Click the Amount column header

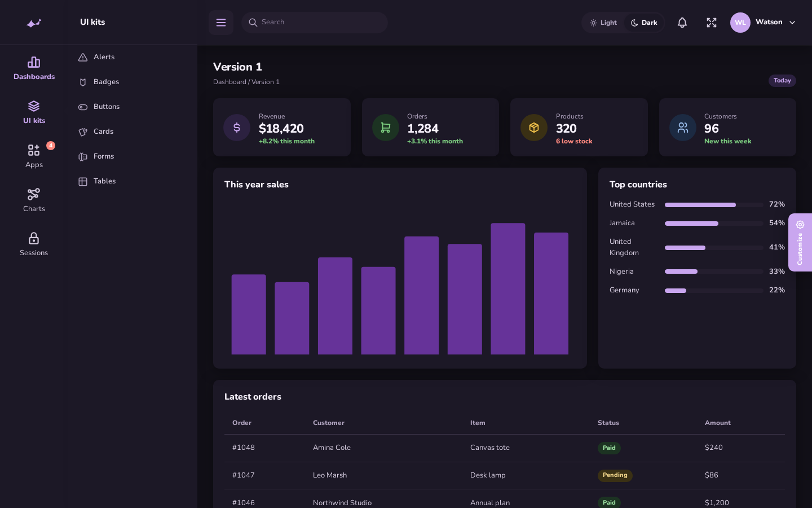tap(718, 423)
